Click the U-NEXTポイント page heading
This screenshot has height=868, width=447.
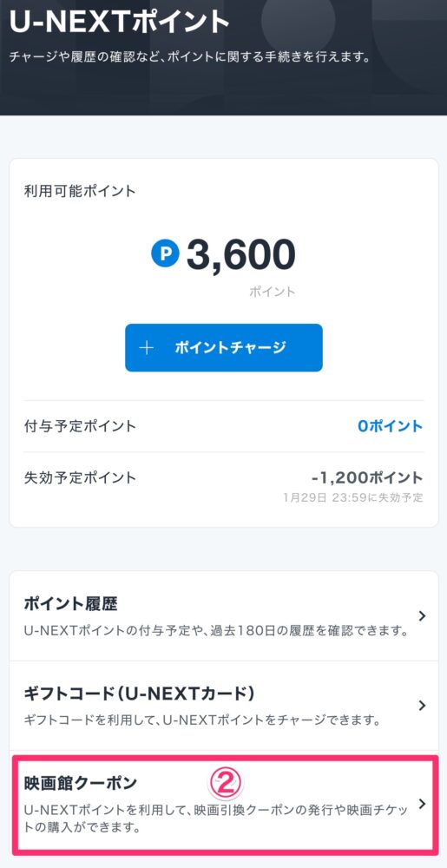point(119,22)
